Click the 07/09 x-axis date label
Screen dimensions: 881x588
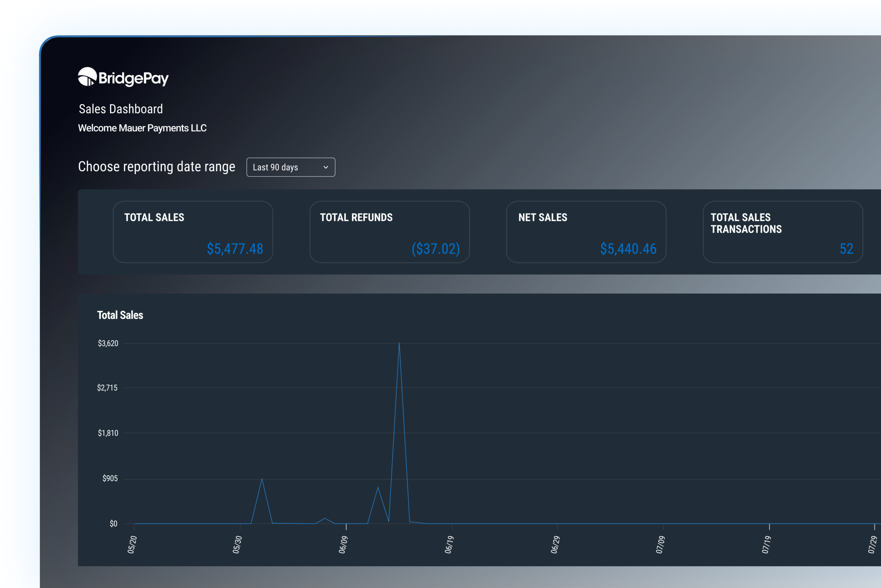(660, 545)
